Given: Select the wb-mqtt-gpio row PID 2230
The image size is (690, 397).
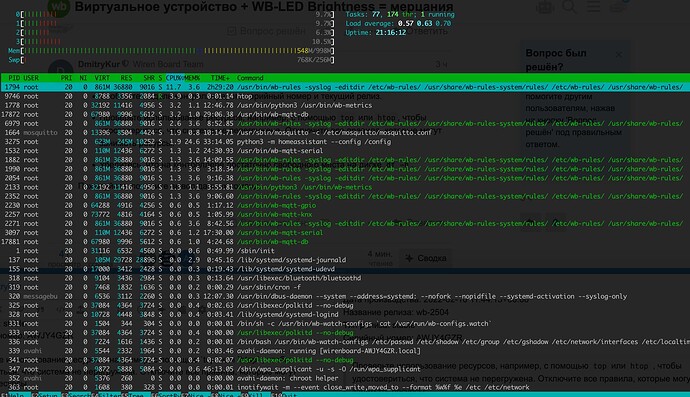Looking at the screenshot, I should pos(345,205).
